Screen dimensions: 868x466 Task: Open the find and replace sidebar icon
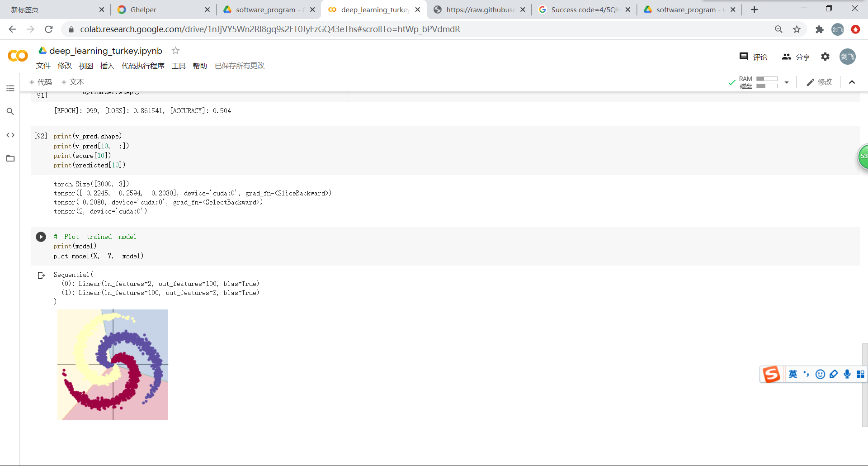click(x=10, y=111)
